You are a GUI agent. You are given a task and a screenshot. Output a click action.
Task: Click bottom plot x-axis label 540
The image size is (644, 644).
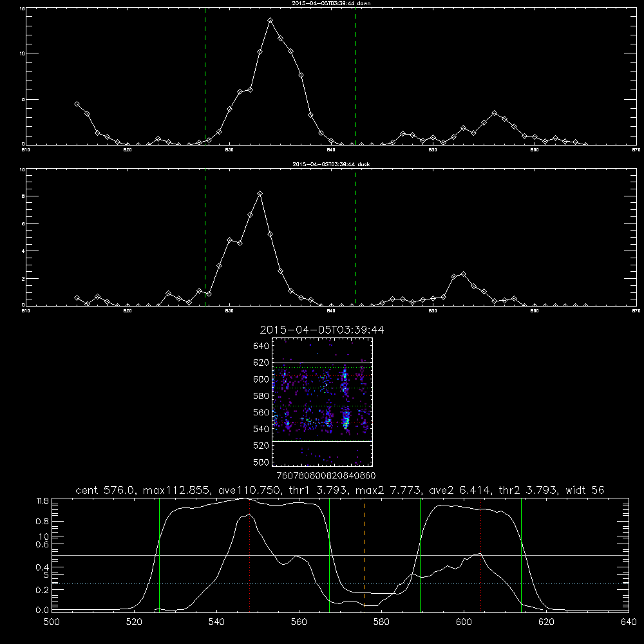tap(216, 622)
